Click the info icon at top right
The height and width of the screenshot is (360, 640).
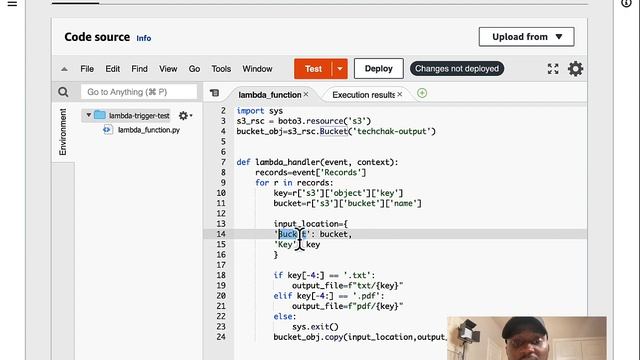tap(627, 3)
